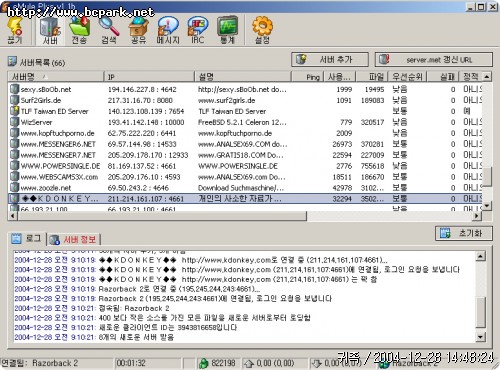Sort list by 설명 description column header
Image resolution: width=500 pixels, height=370 pixels.
243,77
